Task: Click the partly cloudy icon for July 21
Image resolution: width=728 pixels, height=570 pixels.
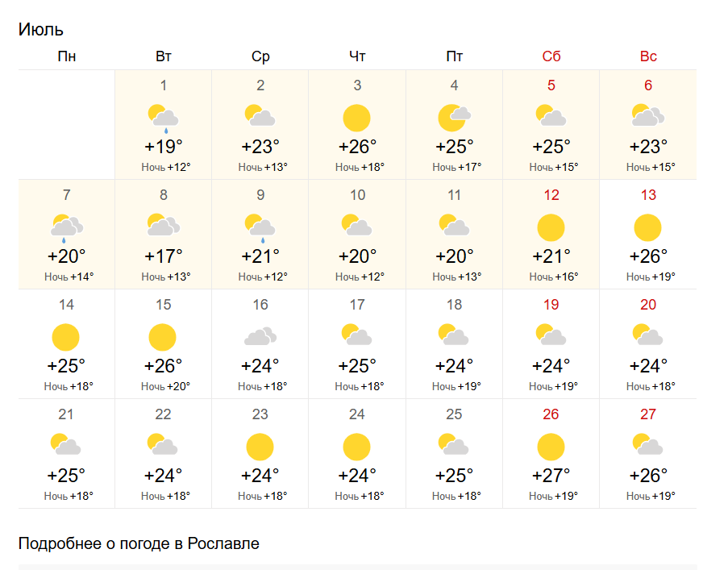Action: 66,447
